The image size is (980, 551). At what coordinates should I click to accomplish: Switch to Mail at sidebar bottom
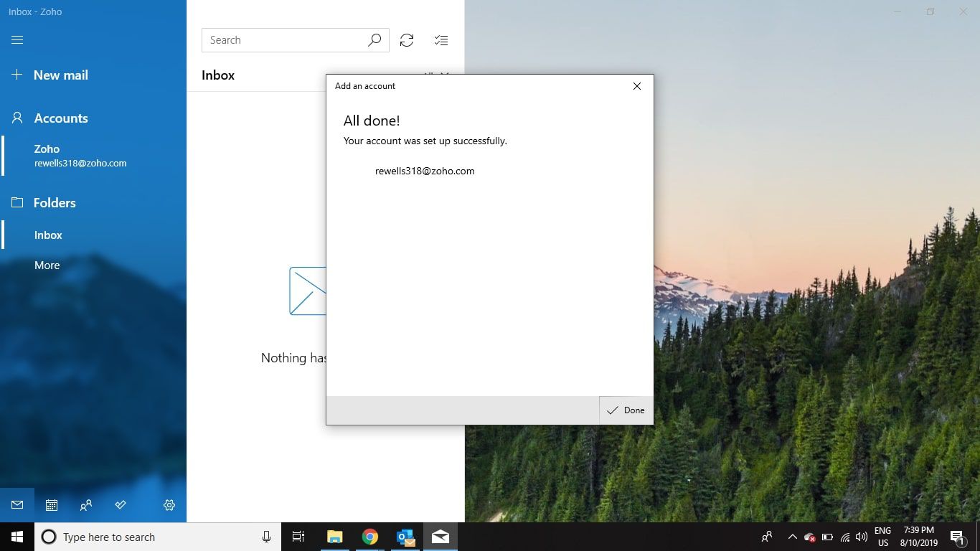click(x=17, y=505)
